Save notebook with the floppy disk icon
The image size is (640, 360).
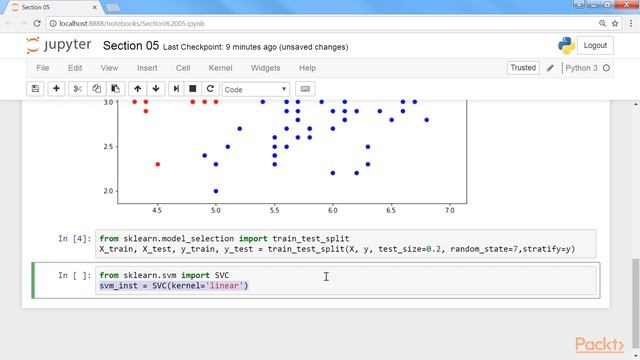[x=36, y=89]
